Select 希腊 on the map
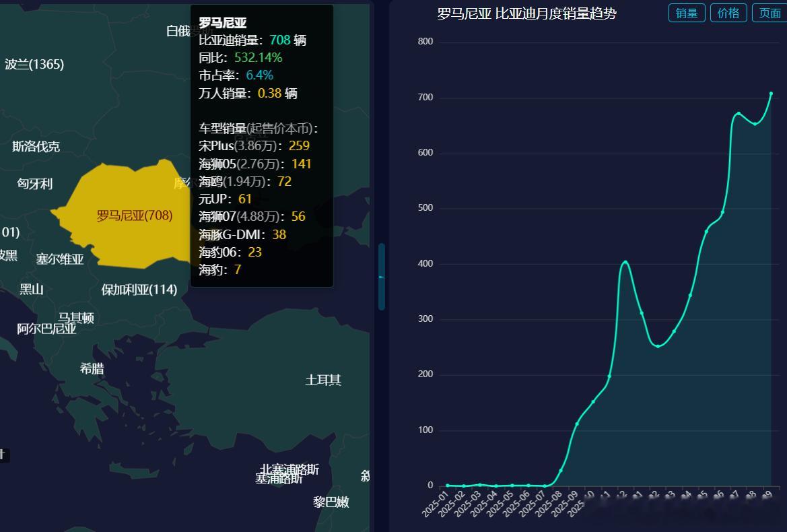This screenshot has height=532, width=787. (92, 369)
